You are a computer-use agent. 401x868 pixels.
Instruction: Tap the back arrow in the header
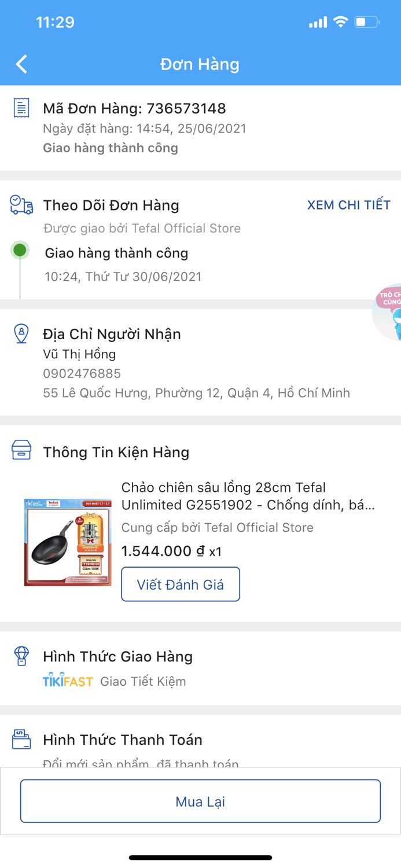pos(21,64)
